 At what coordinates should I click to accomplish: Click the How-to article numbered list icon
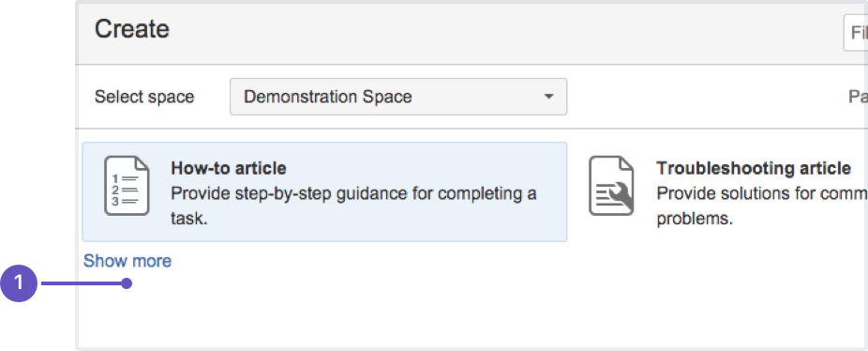tap(127, 186)
